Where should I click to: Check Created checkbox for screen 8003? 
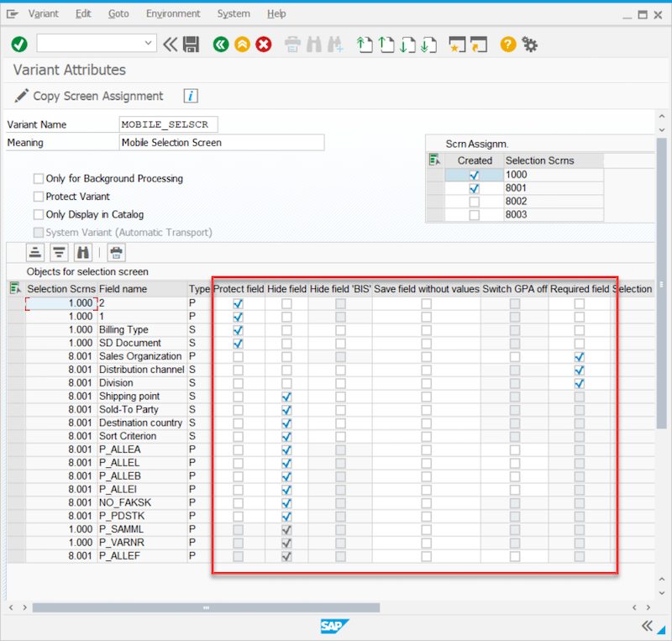point(474,215)
